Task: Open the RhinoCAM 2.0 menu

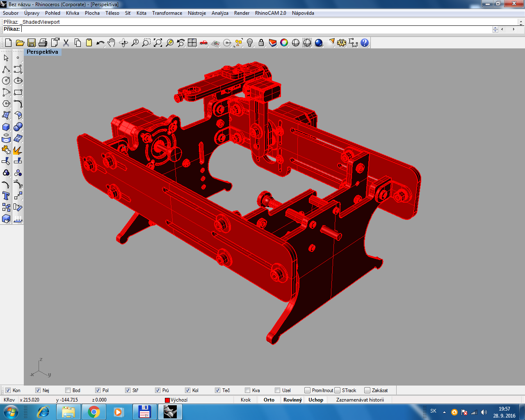Action: pos(270,13)
